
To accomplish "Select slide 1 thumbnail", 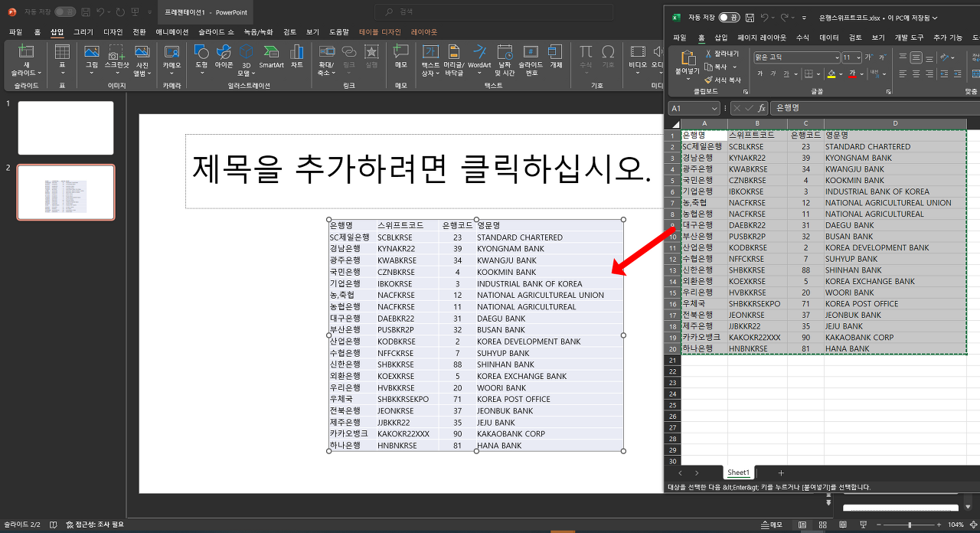I will click(66, 128).
